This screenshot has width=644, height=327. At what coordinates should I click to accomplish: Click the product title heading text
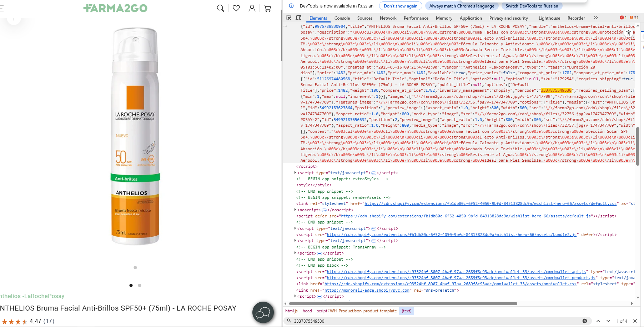tap(118, 308)
